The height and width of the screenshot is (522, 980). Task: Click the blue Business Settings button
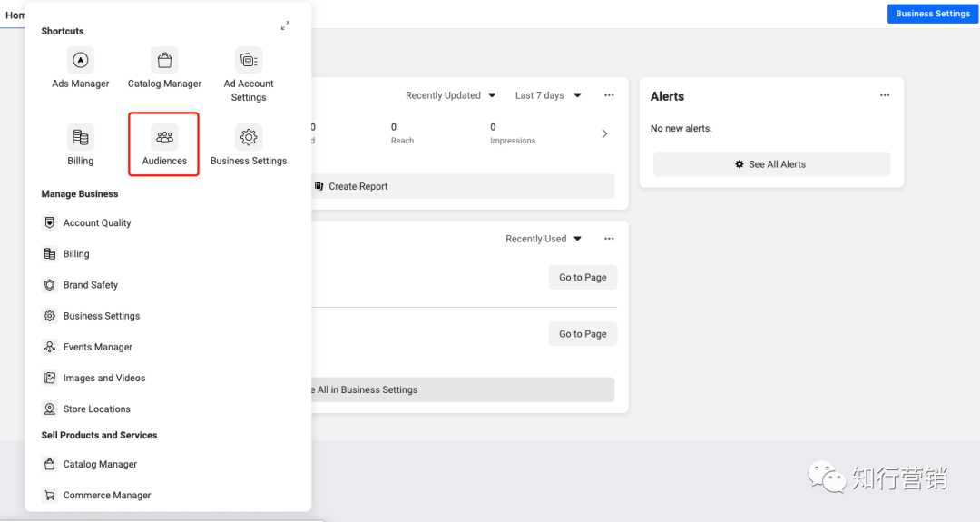[933, 13]
